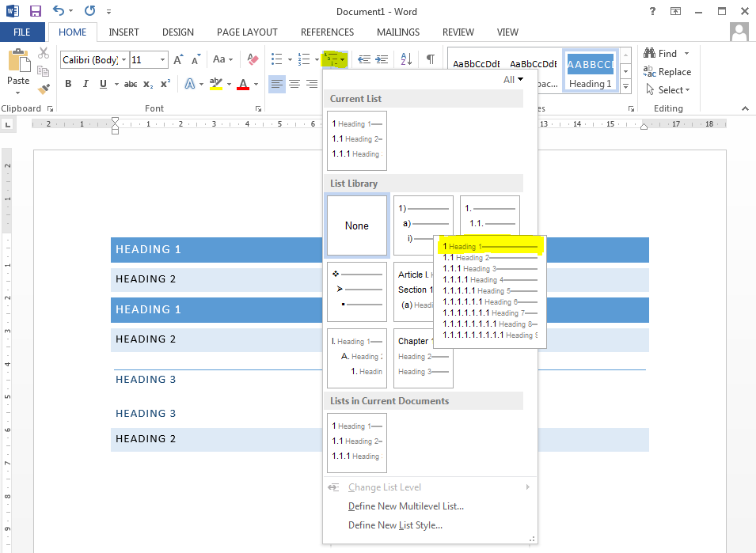Toggle the Show/Hide paragraph marks button
756x553 pixels.
[431, 59]
